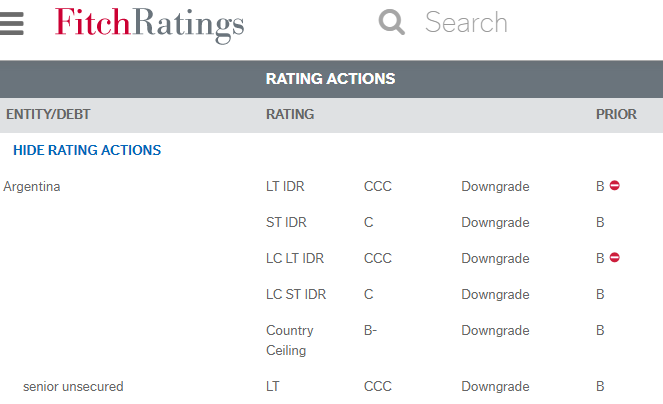
Task: Click red negative icon beside LC LT IDR prior
Action: pos(614,257)
